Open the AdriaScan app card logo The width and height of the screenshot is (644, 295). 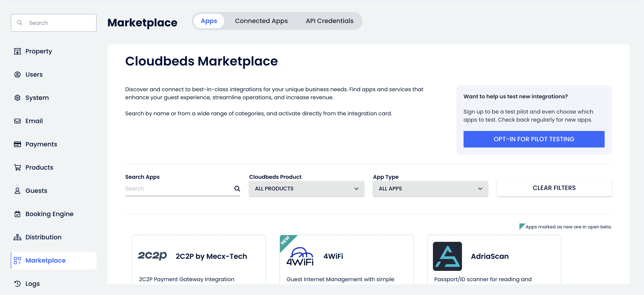(447, 256)
